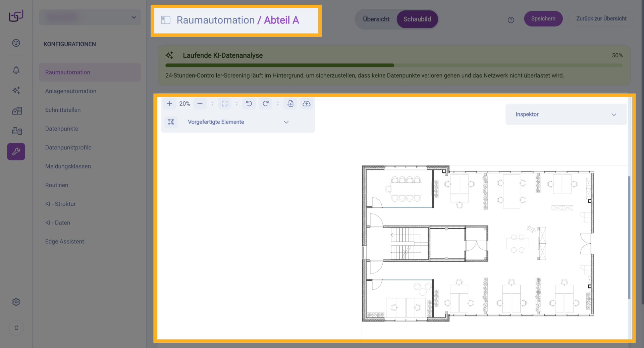Switch view to Übersicht

click(376, 19)
